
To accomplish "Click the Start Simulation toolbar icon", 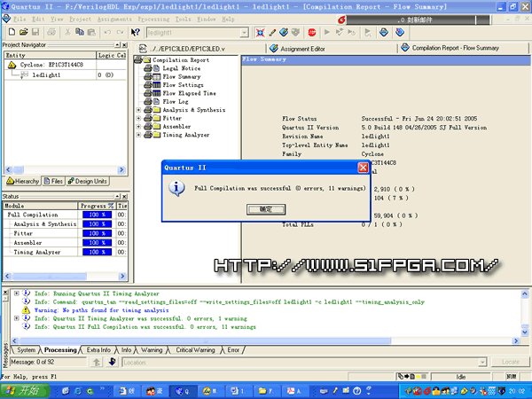I will 367,32.
